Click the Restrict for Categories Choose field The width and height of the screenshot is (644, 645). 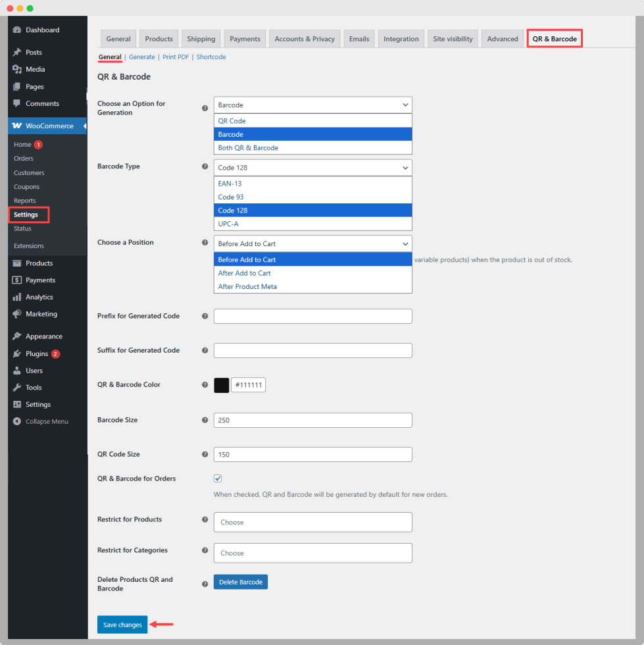(313, 553)
